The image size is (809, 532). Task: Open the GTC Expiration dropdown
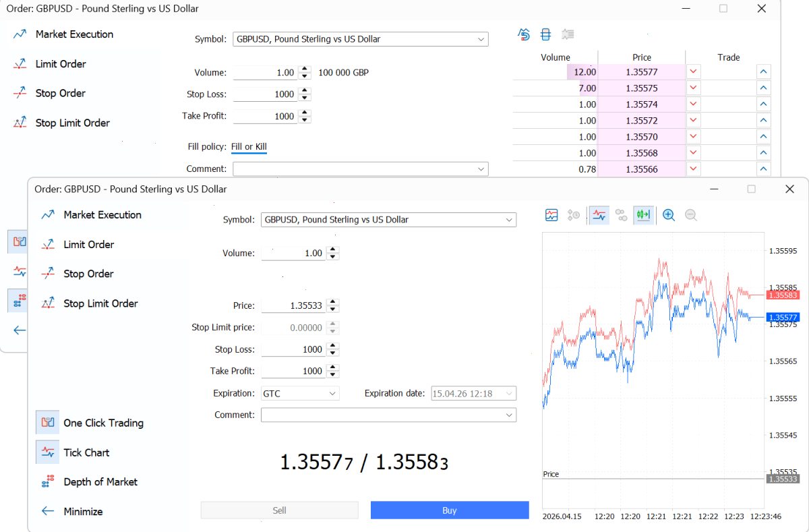click(300, 394)
